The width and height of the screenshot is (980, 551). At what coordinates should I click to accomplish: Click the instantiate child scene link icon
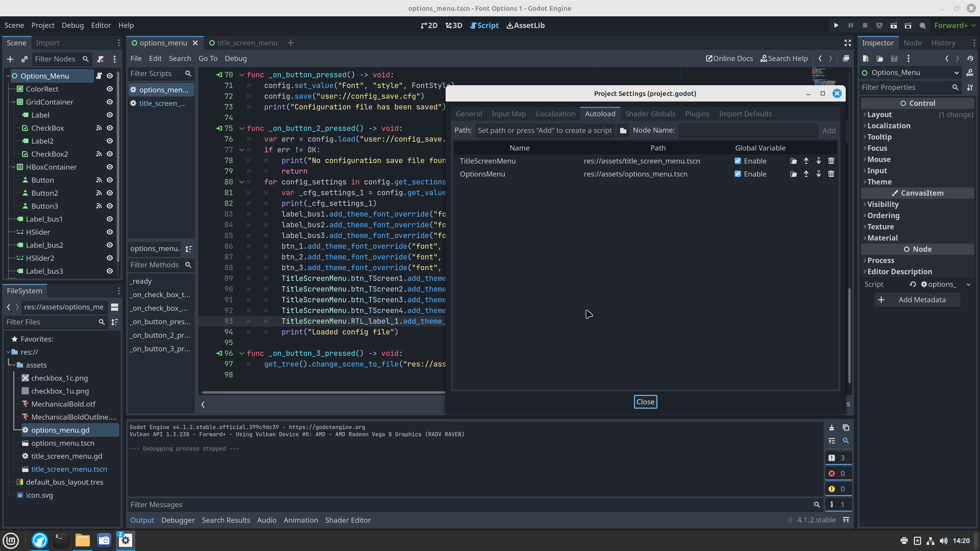pos(24,59)
